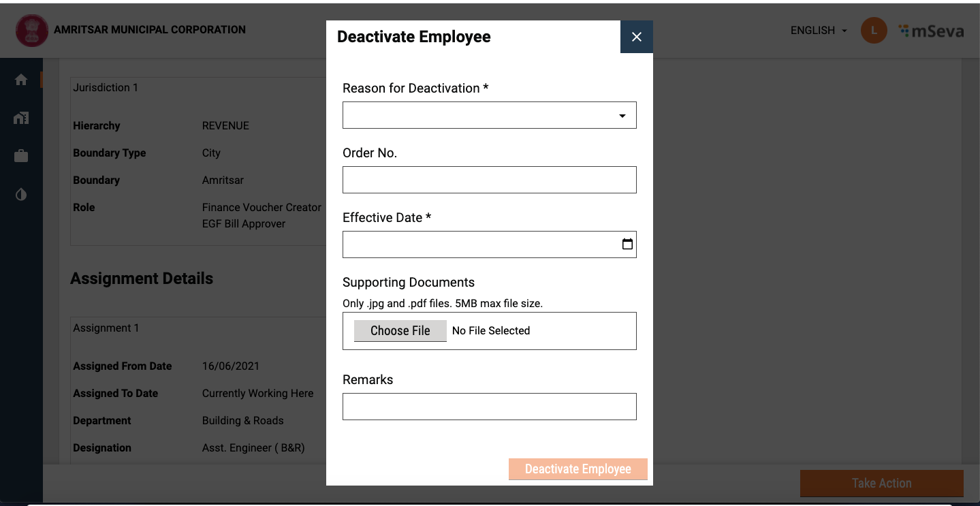Click the Deactivate Employee submit button
The width and height of the screenshot is (980, 506).
tap(578, 469)
